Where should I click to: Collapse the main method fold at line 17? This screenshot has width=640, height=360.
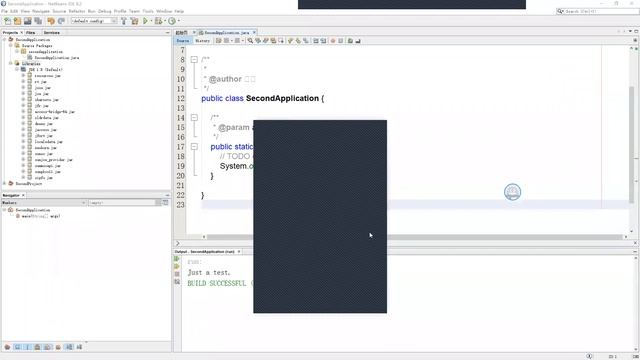coord(194,147)
